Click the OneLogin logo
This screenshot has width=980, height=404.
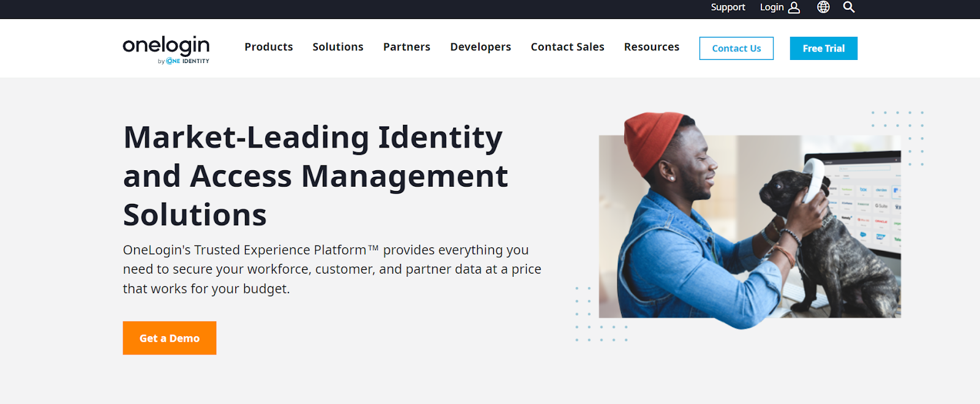(166, 50)
